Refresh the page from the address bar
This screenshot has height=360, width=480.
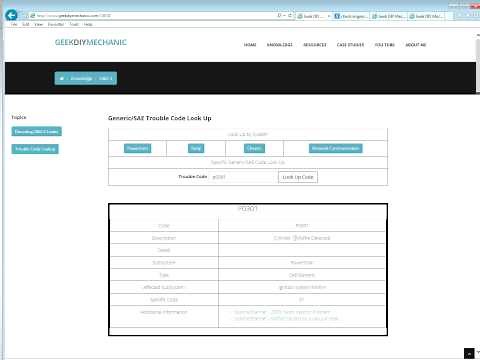pos(290,16)
